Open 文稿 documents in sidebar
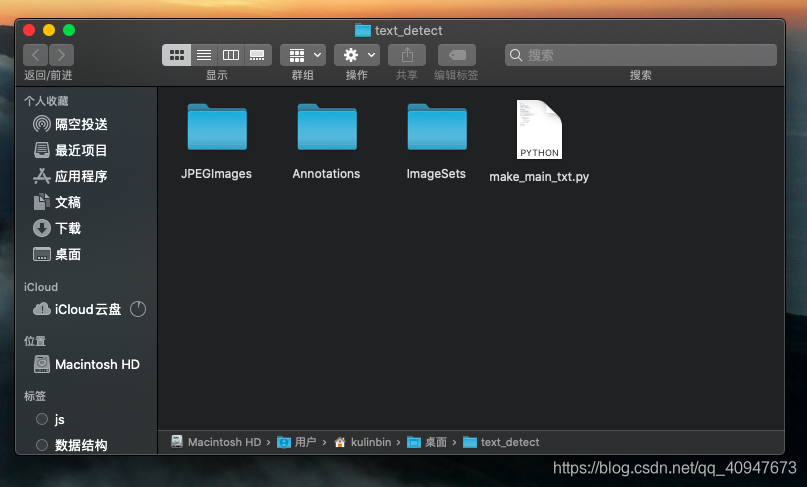This screenshot has width=807, height=487. click(x=57, y=202)
